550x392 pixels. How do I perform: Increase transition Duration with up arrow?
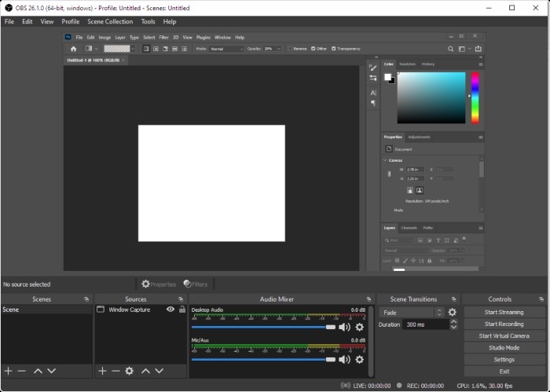pyautogui.click(x=453, y=321)
